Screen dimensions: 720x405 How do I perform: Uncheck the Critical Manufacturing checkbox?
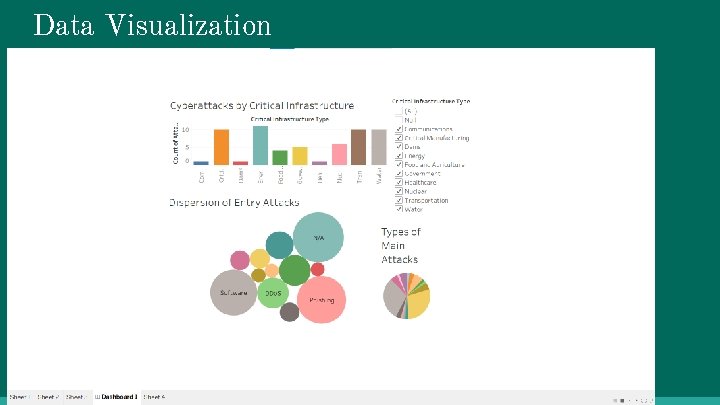click(399, 138)
